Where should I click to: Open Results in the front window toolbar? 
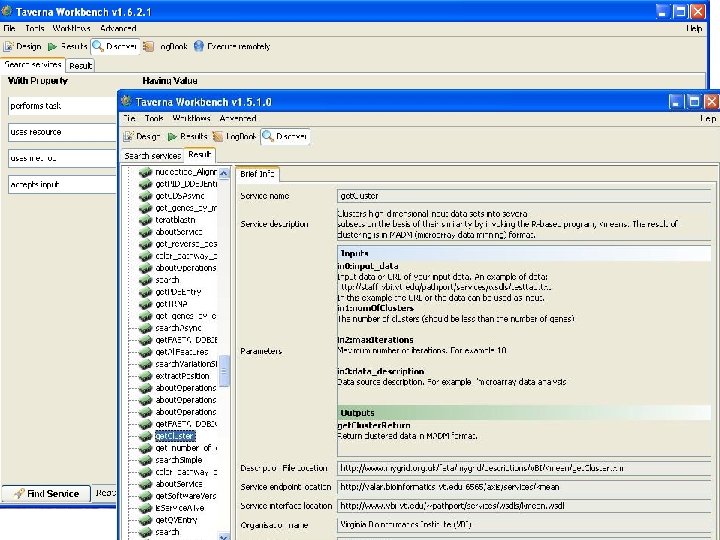(188, 136)
